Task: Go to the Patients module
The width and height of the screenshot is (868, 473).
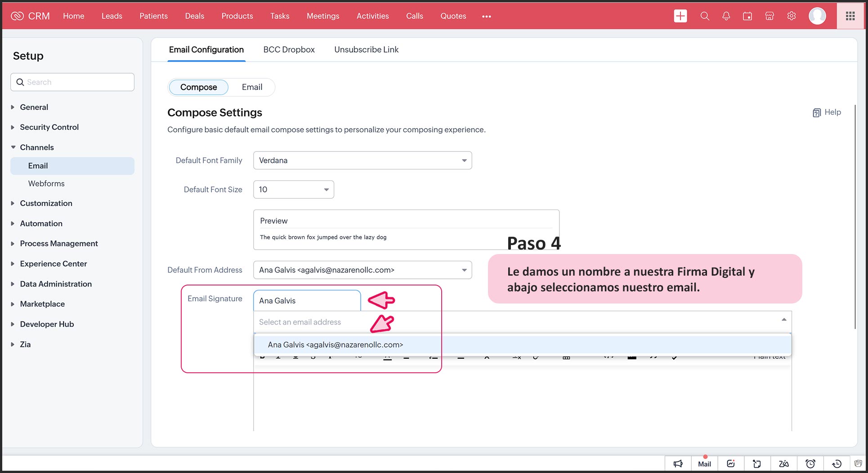Action: pos(153,16)
